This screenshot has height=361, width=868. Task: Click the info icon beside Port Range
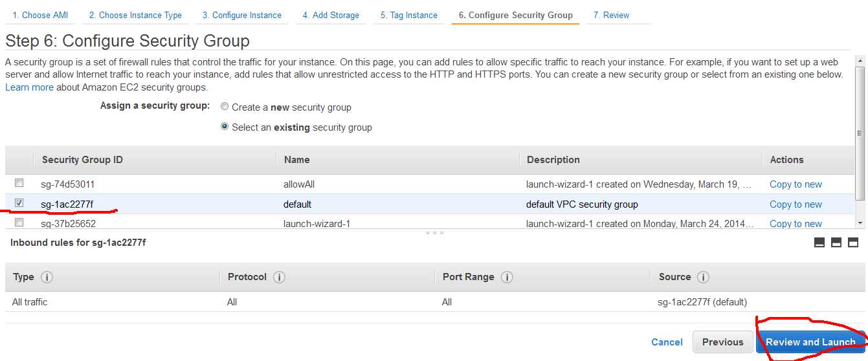(x=507, y=277)
